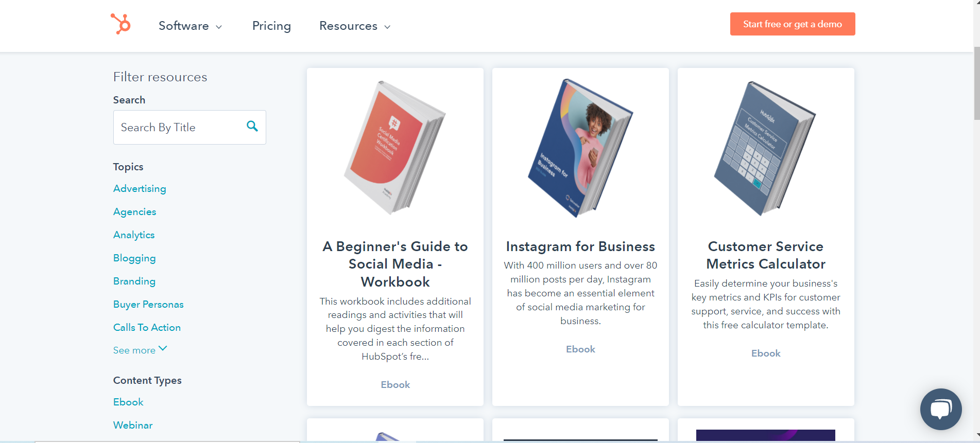Click the Search By Title field
Image resolution: width=980 pixels, height=443 pixels.
190,127
